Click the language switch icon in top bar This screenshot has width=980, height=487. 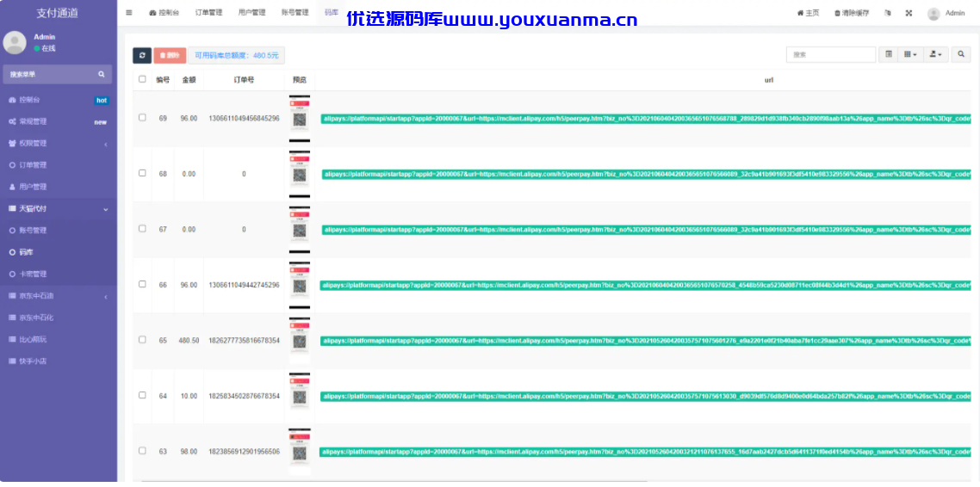pyautogui.click(x=888, y=13)
